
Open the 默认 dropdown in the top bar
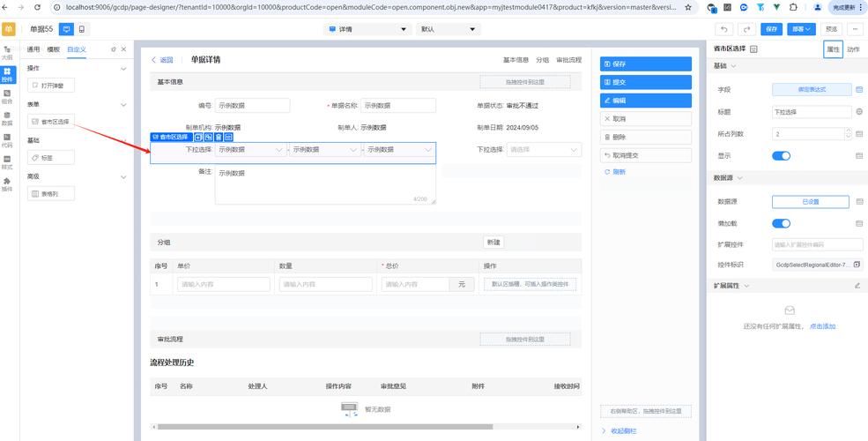449,29
